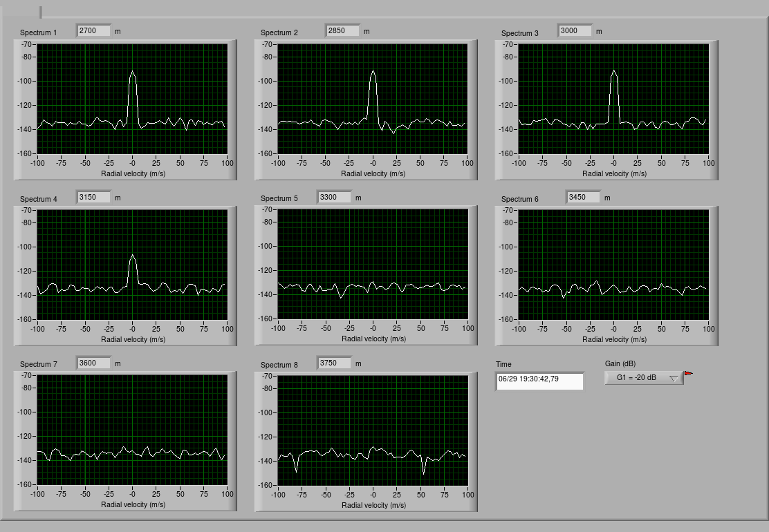This screenshot has width=769, height=532.
Task: Click the Spectrum 1 label
Action: click(x=38, y=33)
